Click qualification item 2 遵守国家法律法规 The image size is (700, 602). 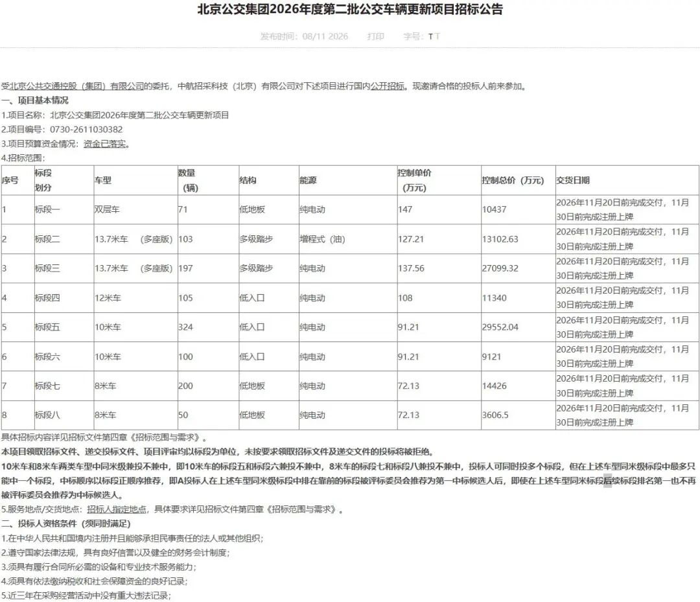(x=115, y=553)
